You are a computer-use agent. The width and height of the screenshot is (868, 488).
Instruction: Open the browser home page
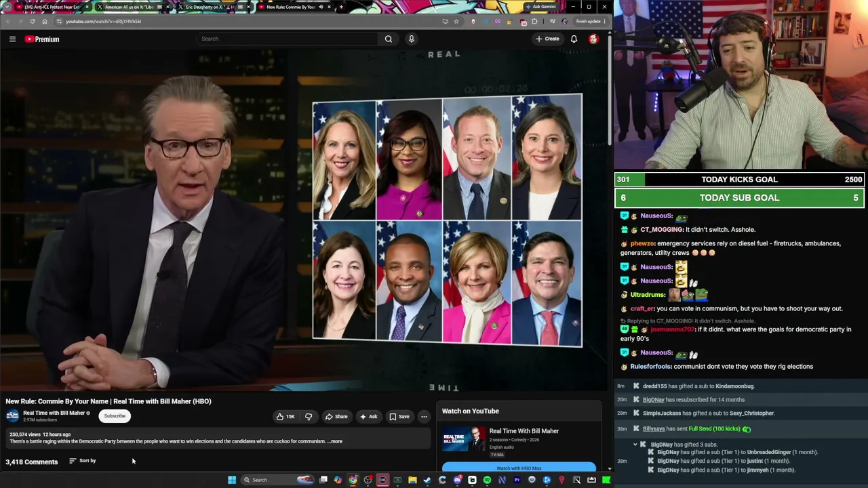tap(44, 21)
